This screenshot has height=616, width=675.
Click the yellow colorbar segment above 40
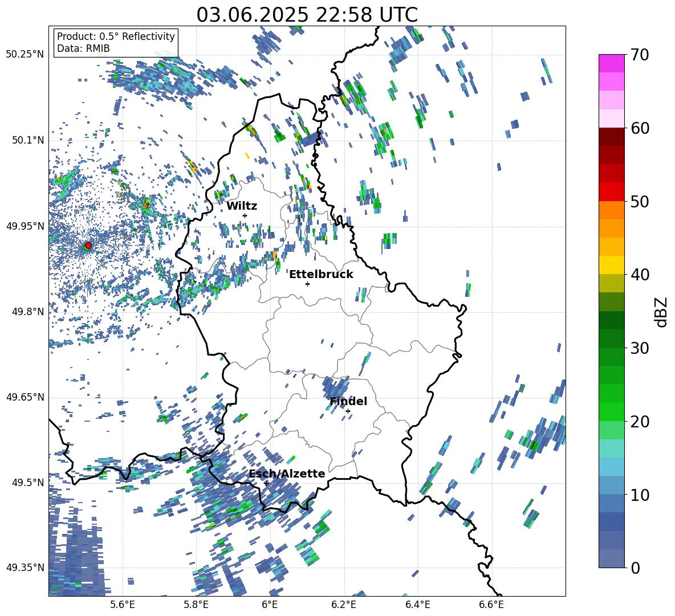(x=611, y=265)
